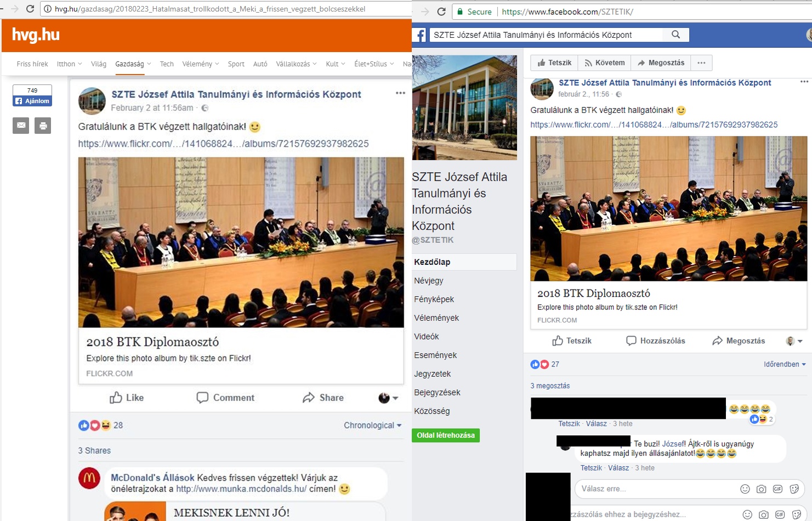Image resolution: width=812 pixels, height=521 pixels.
Task: Click the camera icon in reply field
Action: pyautogui.click(x=761, y=489)
